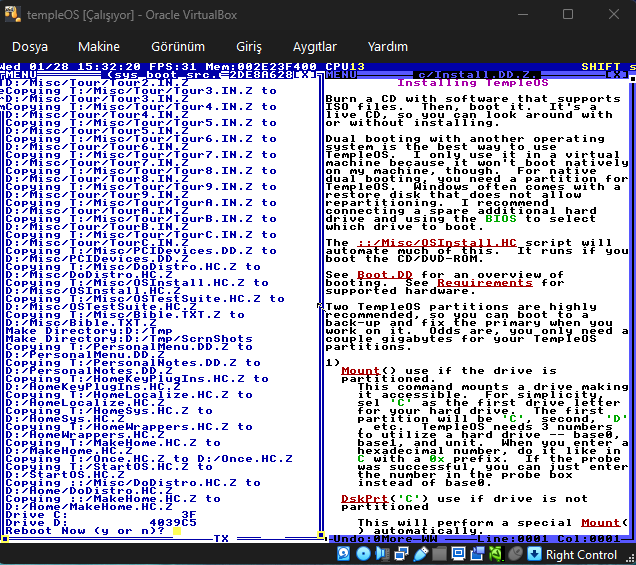Open the Dosya menu
Screen dimensions: 636x565
30,47
